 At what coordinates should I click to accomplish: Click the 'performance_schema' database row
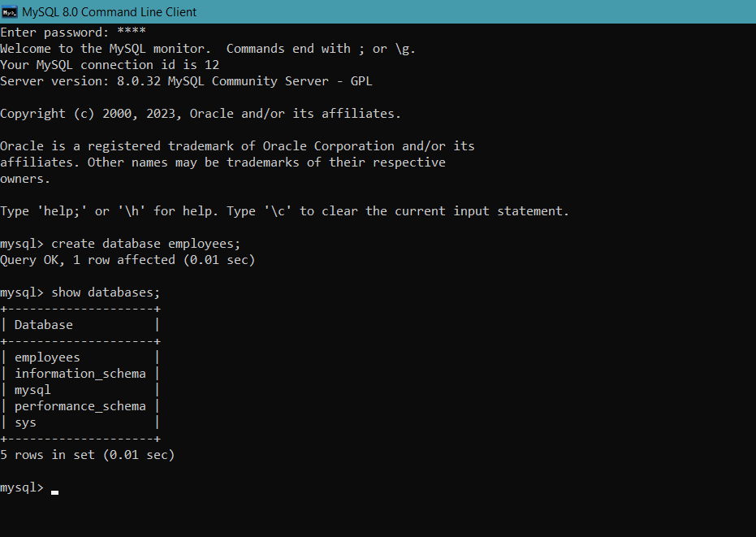coord(80,406)
